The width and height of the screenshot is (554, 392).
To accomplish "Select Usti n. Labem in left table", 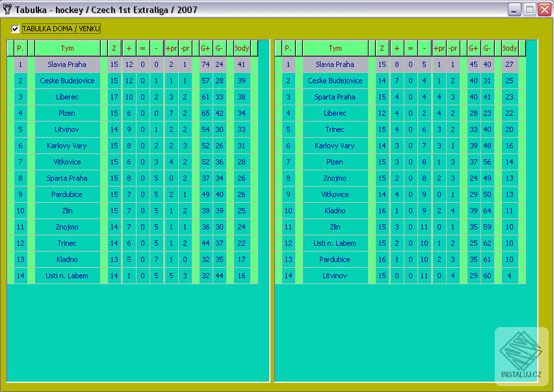I will tap(68, 276).
